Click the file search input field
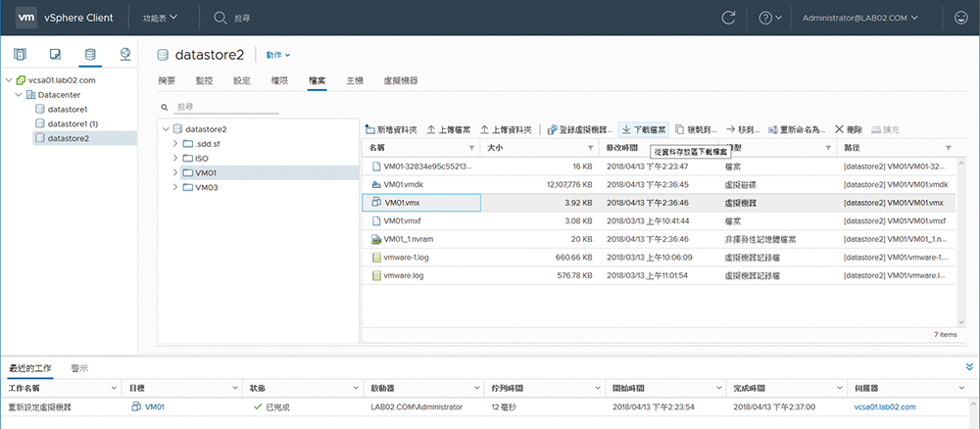 (x=227, y=108)
